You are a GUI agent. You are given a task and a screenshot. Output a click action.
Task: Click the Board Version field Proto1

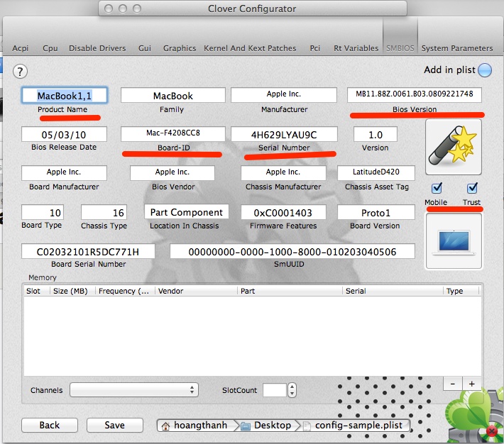376,212
